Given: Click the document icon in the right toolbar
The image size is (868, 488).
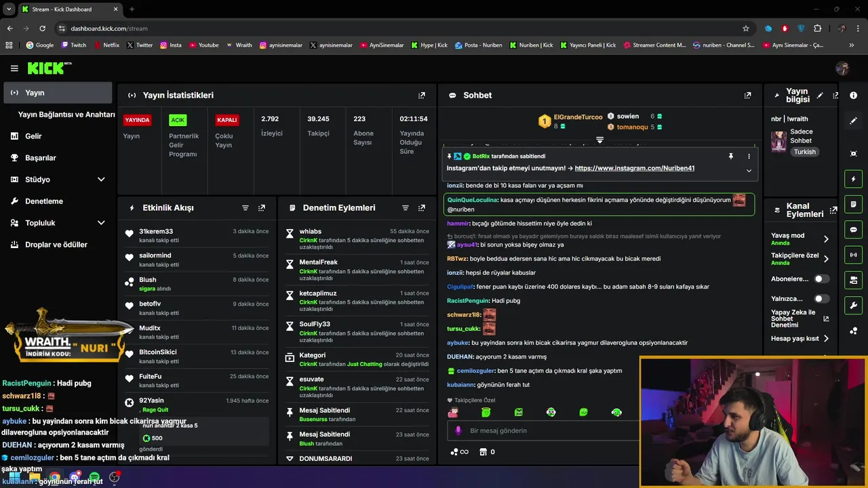Looking at the screenshot, I should [x=854, y=204].
